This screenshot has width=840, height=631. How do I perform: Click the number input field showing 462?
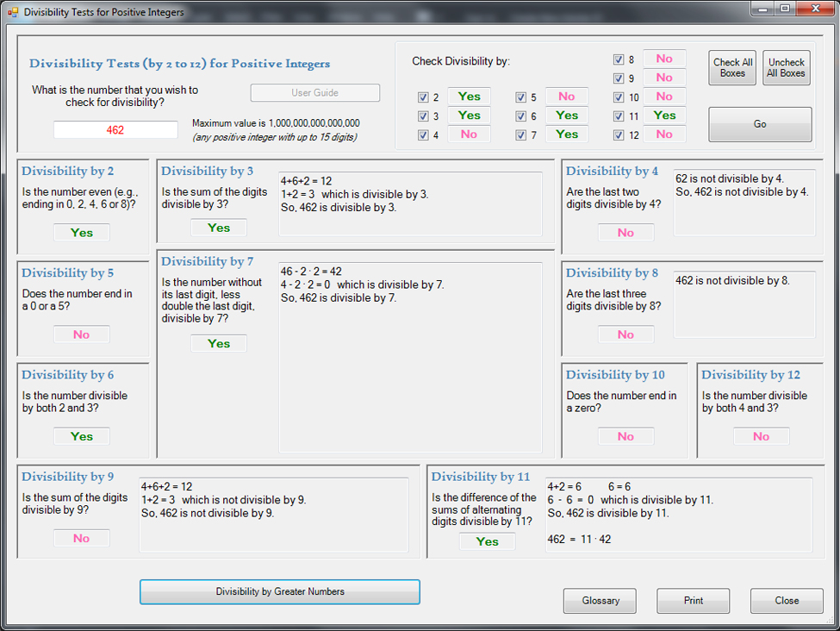coord(115,130)
